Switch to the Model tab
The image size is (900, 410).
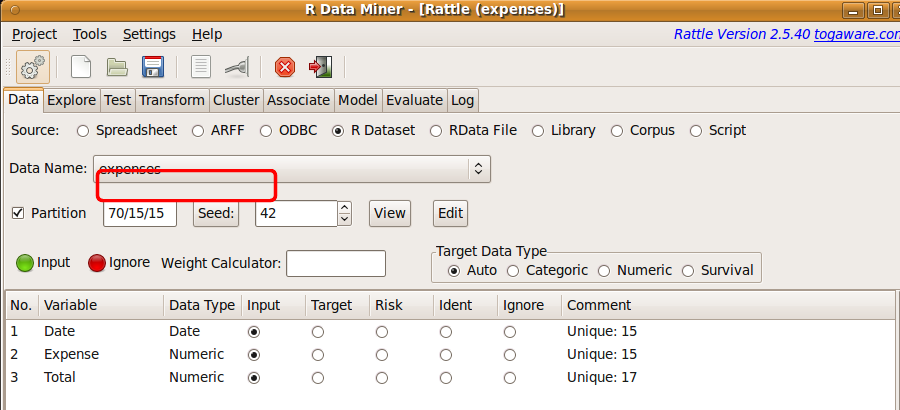358,100
